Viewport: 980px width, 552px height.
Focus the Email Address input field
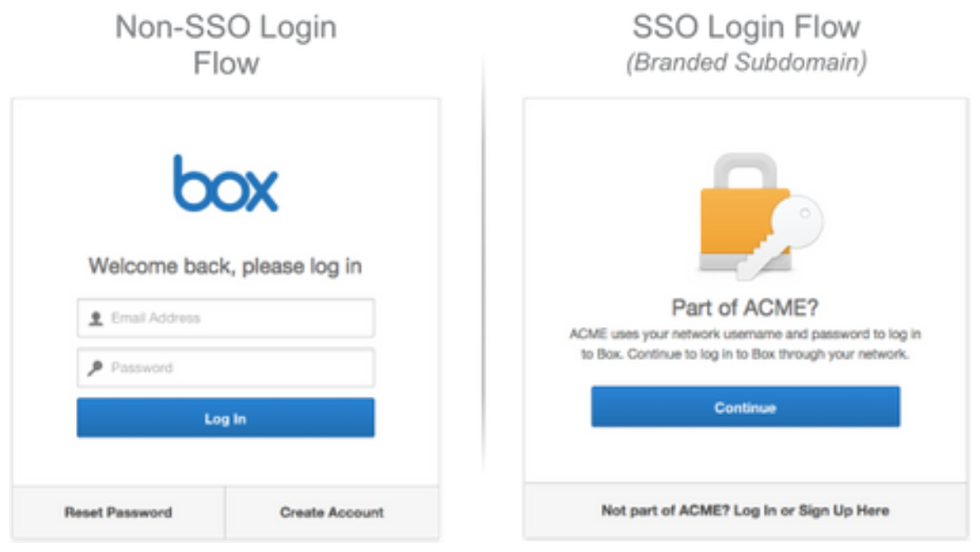click(x=225, y=318)
